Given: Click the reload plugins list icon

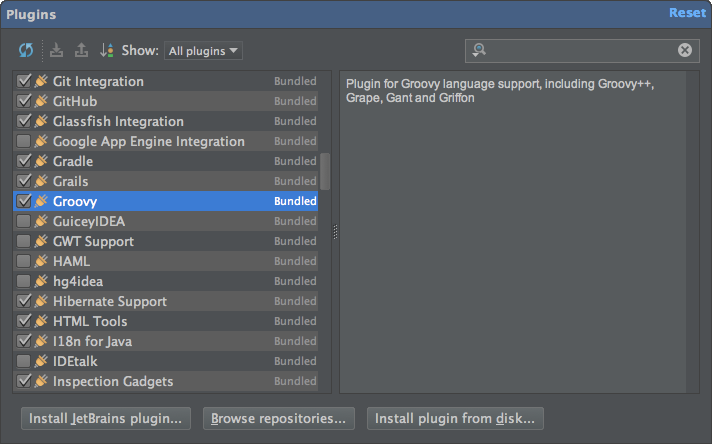Looking at the screenshot, I should tap(26, 50).
